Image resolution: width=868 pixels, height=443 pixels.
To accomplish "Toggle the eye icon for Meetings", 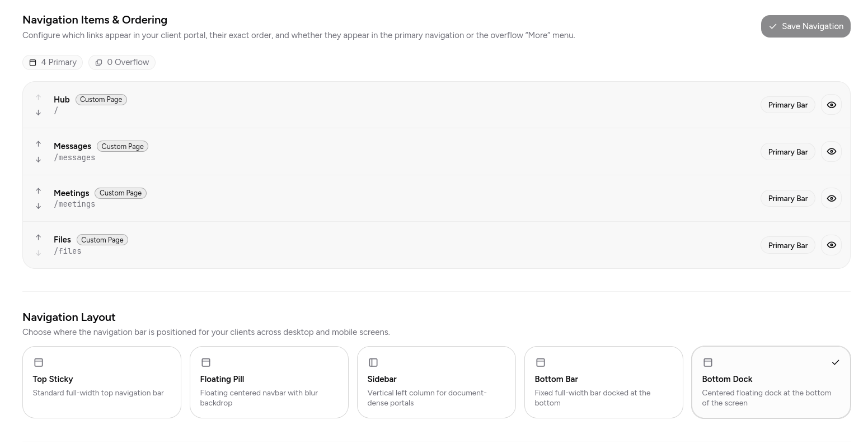I will coord(831,198).
